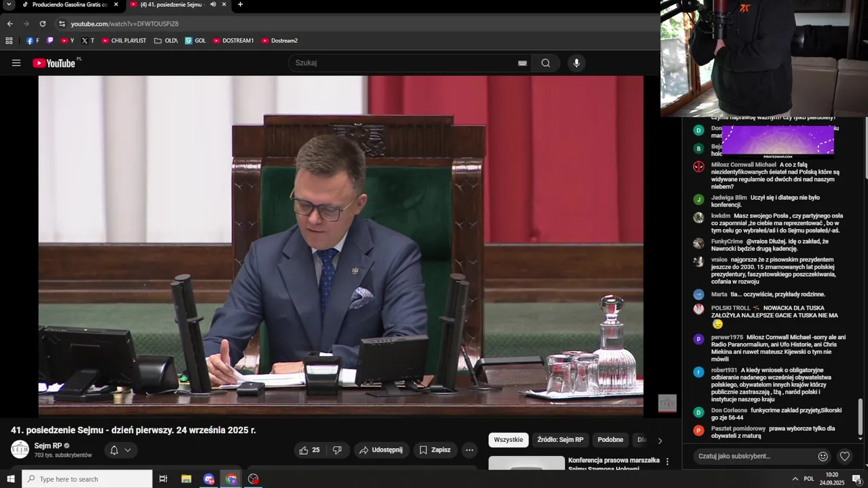Open the YouTube hamburger guide menu

[16, 63]
